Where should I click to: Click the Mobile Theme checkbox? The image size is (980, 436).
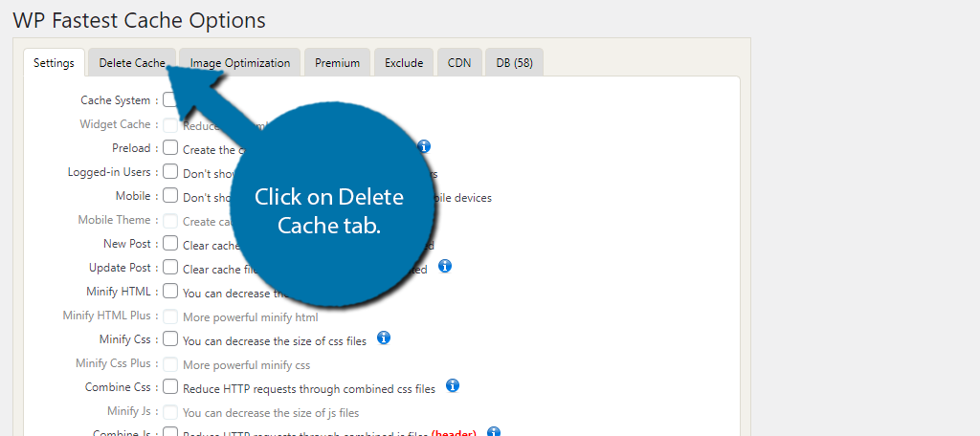coord(170,220)
